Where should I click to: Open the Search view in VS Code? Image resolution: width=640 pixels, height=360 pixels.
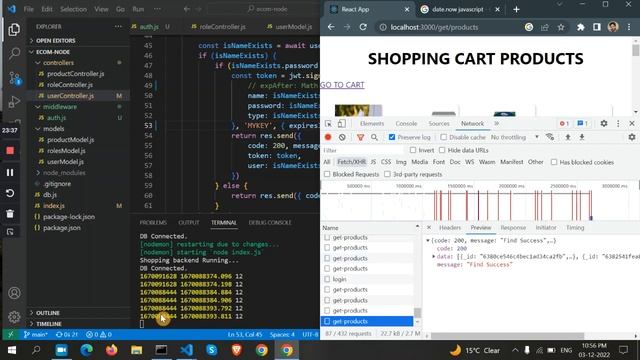pyautogui.click(x=14, y=53)
